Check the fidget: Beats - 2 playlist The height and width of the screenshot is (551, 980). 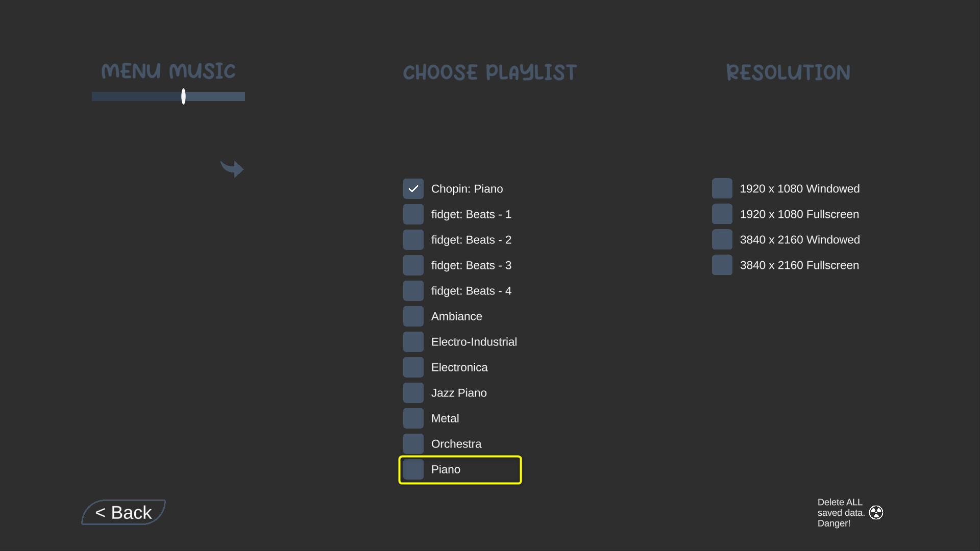point(413,239)
